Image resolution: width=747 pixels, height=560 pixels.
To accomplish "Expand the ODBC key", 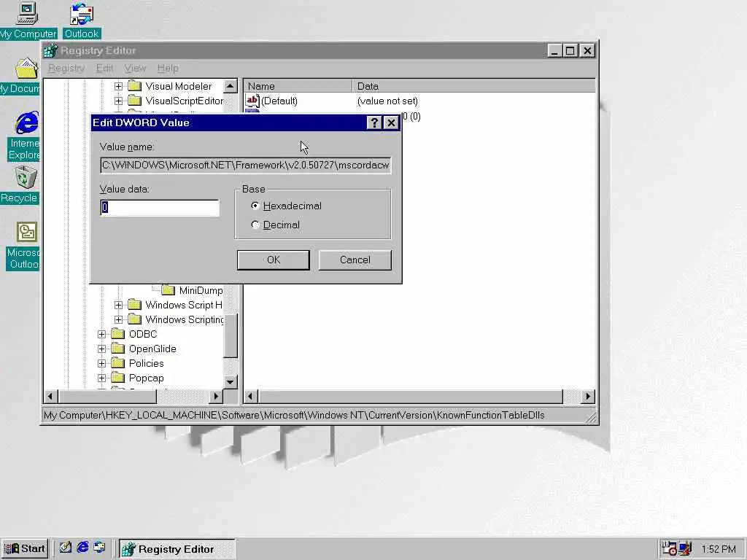I will (x=101, y=334).
